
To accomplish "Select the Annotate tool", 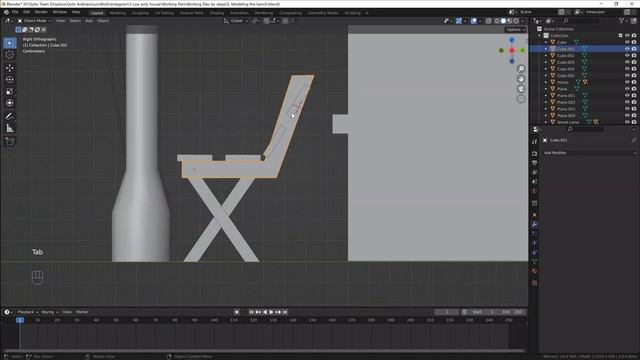I will (x=10, y=116).
